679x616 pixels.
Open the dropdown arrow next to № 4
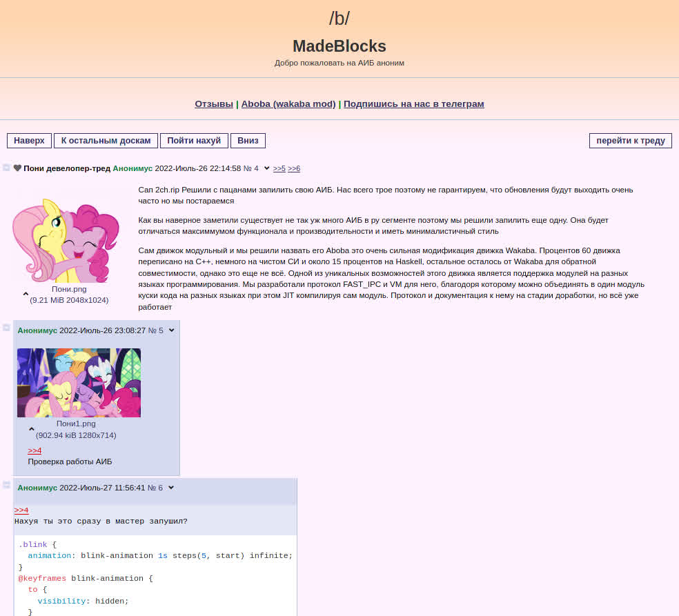click(267, 168)
